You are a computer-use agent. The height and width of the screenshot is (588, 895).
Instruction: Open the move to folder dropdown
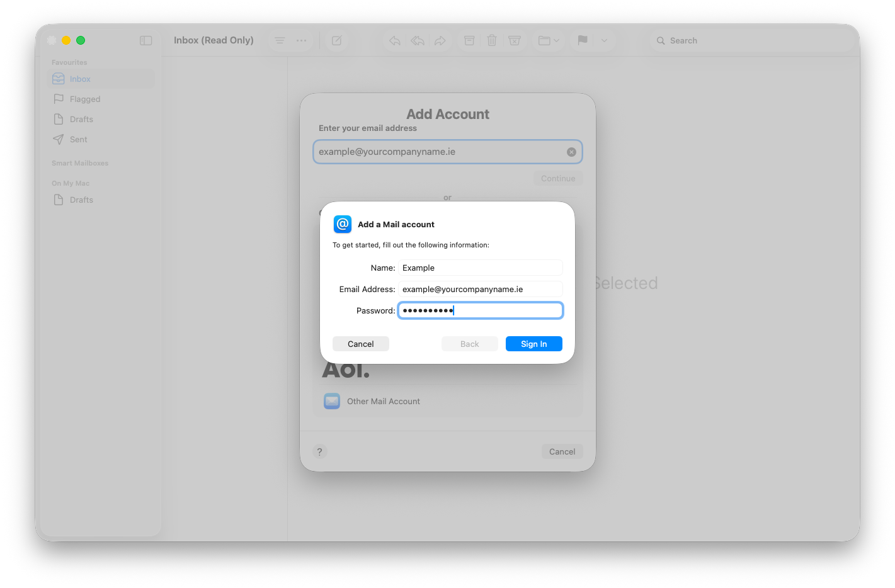pos(549,40)
